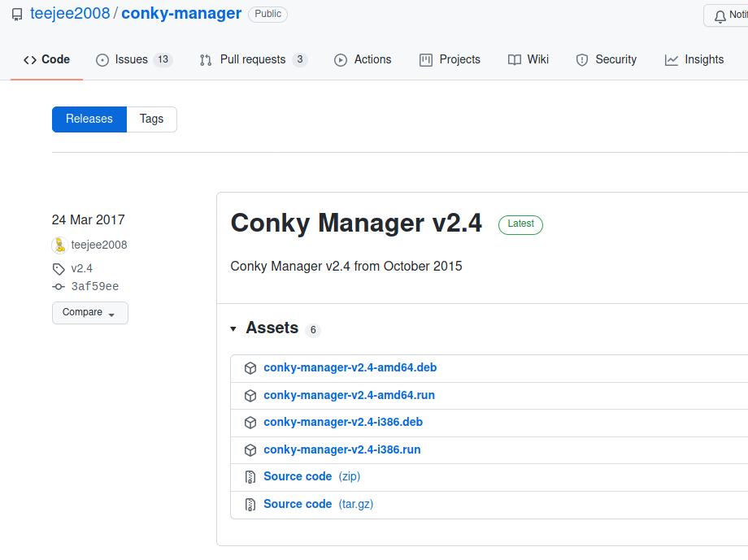Click the Actions play icon
Screen dimensions: 748x560
tap(341, 60)
